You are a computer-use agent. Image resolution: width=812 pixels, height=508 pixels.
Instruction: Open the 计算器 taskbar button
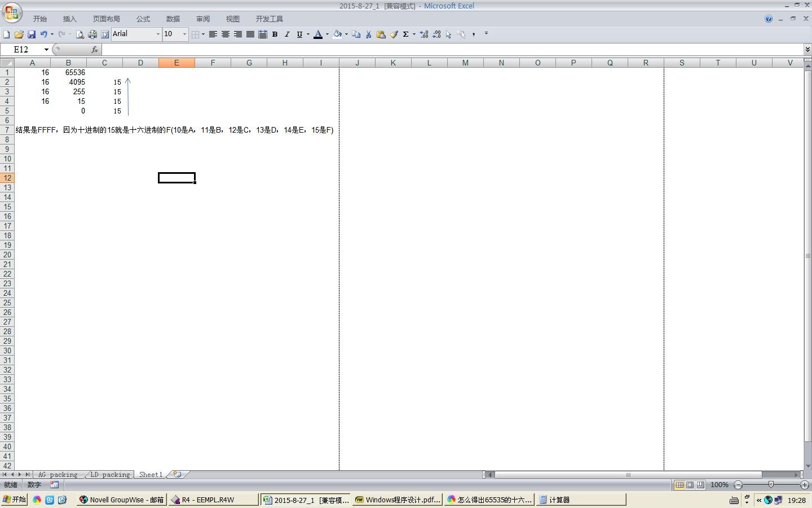click(581, 500)
